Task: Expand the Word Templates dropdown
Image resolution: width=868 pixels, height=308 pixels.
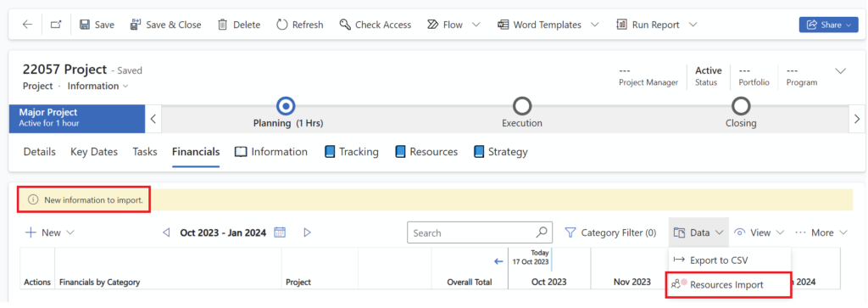Action: pos(595,25)
